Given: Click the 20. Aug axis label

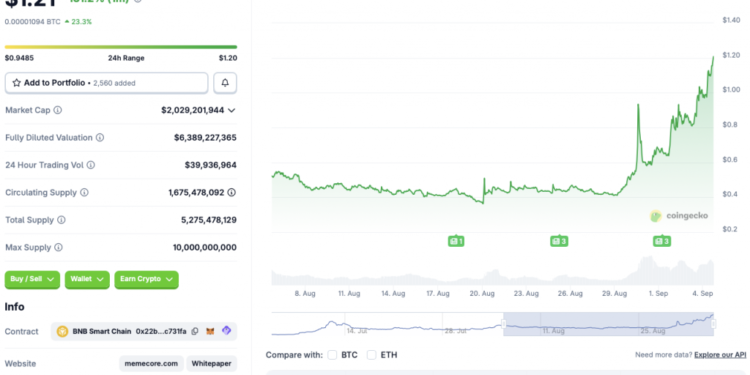Looking at the screenshot, I should 482,294.
